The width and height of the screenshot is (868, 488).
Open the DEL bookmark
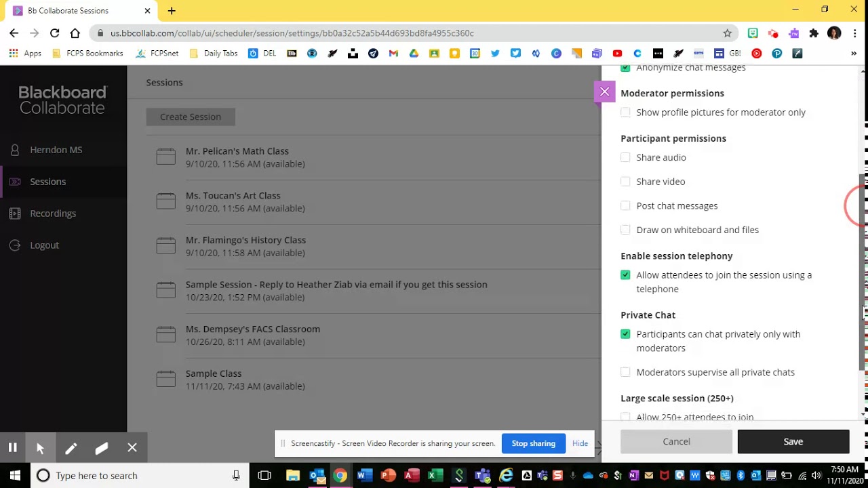(x=262, y=54)
